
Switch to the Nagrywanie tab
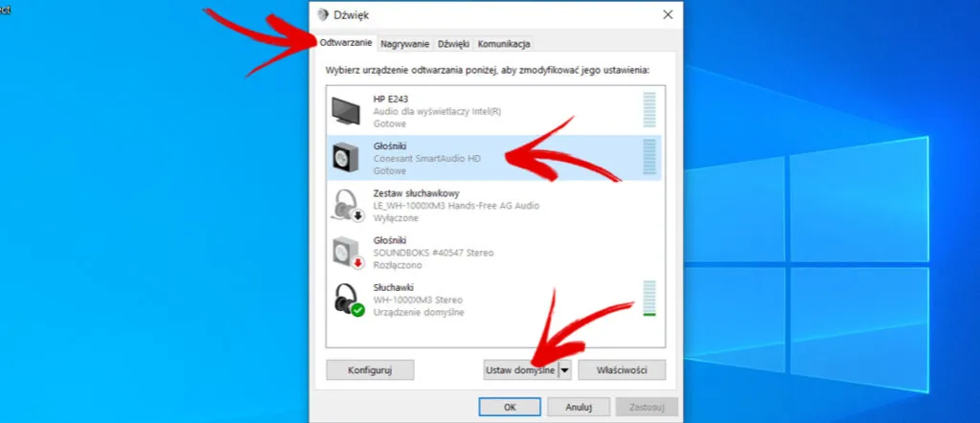pyautogui.click(x=404, y=44)
